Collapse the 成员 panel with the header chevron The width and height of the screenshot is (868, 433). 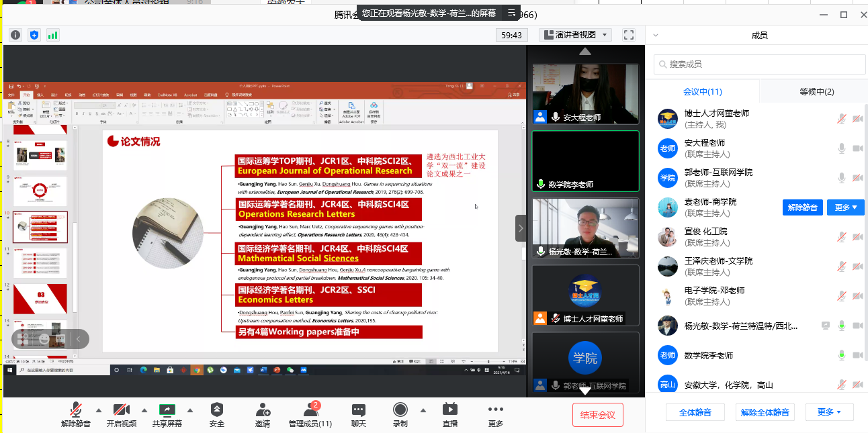pos(656,36)
